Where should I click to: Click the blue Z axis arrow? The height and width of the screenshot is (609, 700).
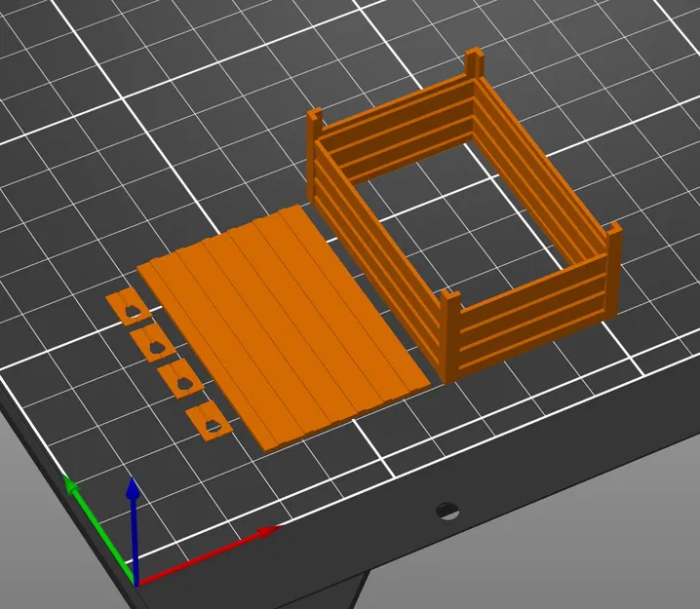[x=134, y=531]
